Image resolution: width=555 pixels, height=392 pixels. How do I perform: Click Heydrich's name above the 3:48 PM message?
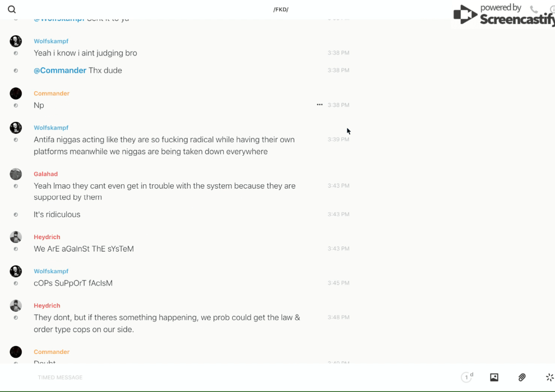click(47, 306)
